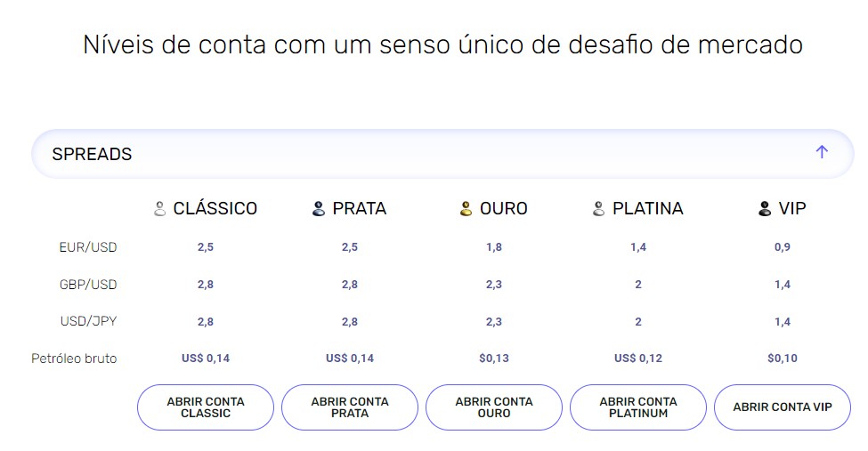The width and height of the screenshot is (868, 451).
Task: Click the SPREADS accordion header bar
Action: point(442,154)
